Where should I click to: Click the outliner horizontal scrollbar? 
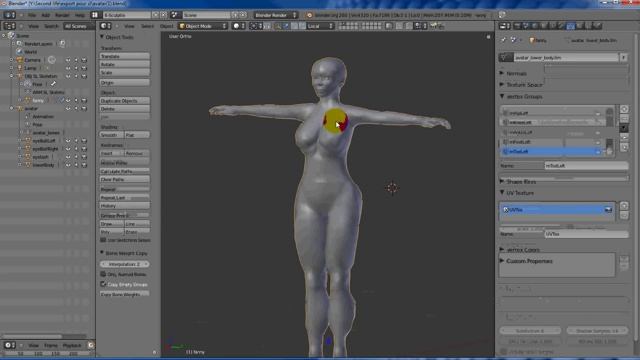32,336
